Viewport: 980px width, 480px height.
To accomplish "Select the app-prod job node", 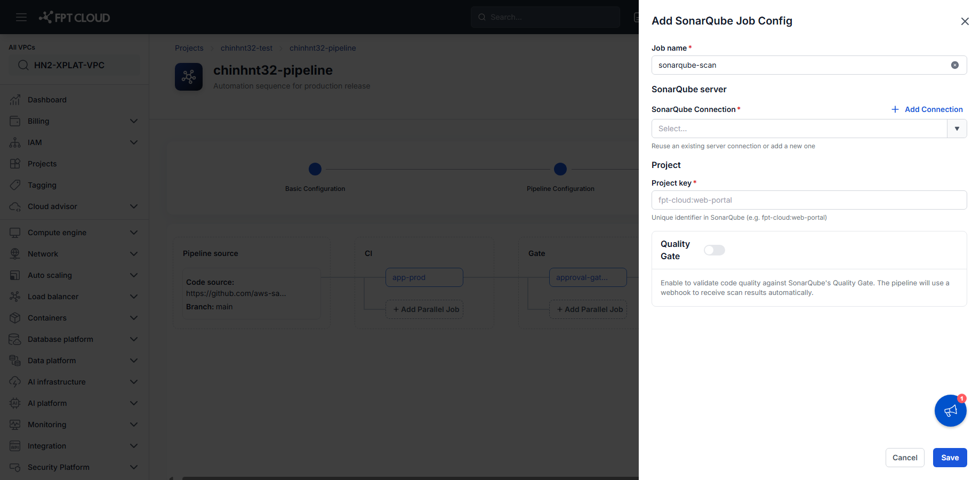I will click(424, 277).
